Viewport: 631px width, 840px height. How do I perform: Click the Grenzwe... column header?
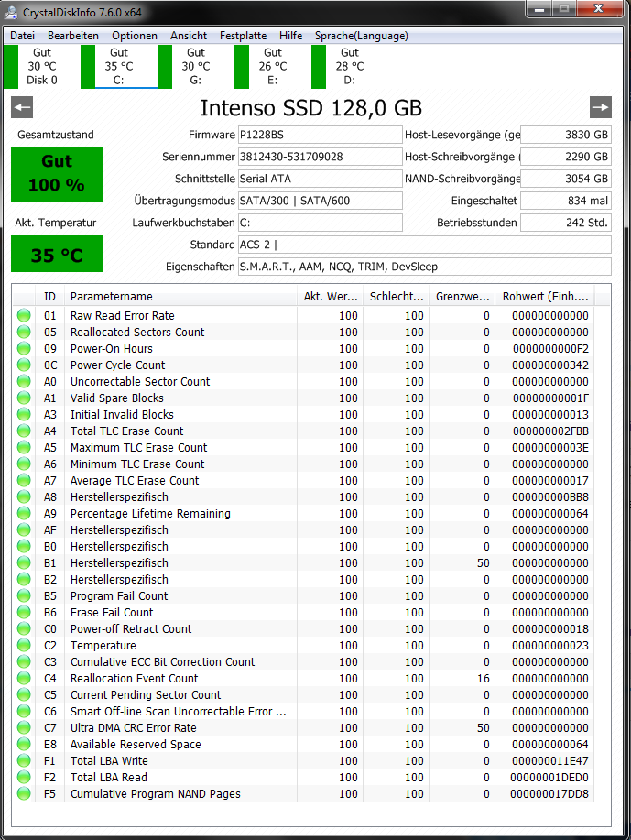462,296
